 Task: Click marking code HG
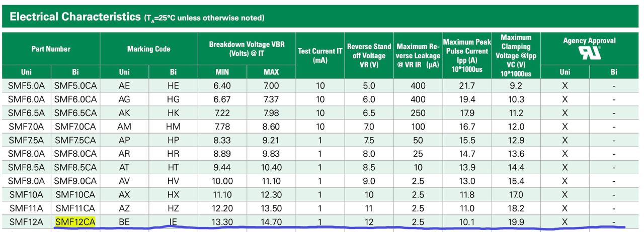173,99
